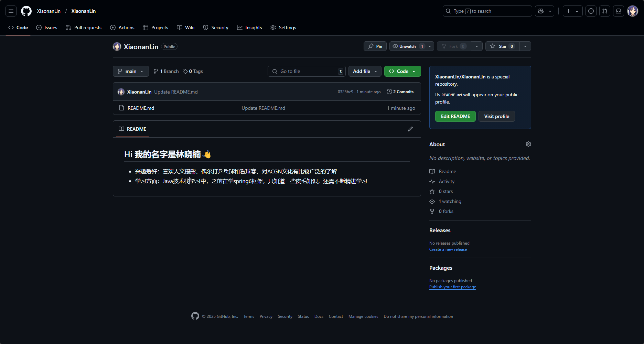This screenshot has height=344, width=644.
Task: View the 2 Commits history
Action: tap(400, 92)
